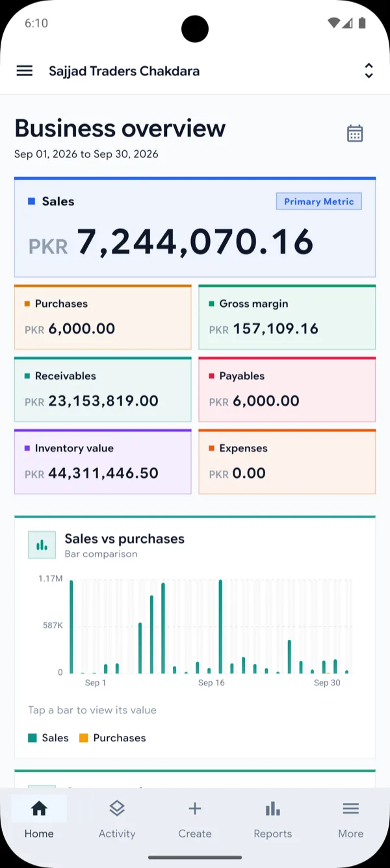This screenshot has width=390, height=868.
Task: Expand the business switcher arrows
Action: click(369, 71)
